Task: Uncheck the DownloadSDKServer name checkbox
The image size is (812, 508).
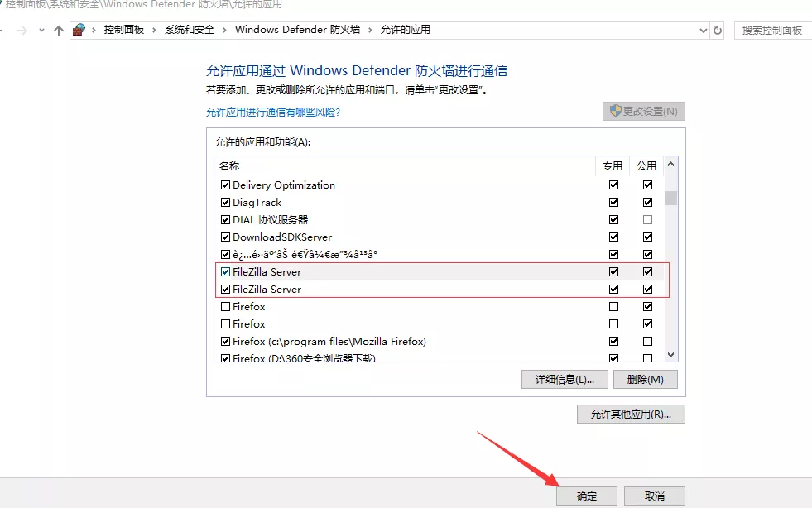Action: click(x=225, y=237)
